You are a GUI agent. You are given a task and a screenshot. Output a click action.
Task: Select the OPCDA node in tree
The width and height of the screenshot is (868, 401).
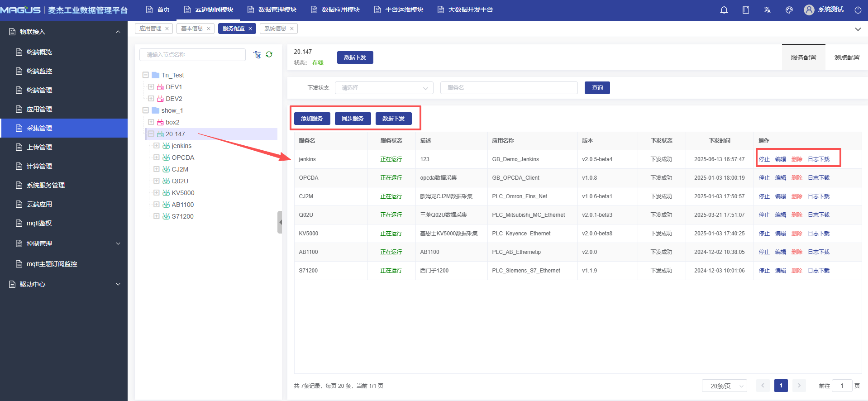tap(183, 158)
